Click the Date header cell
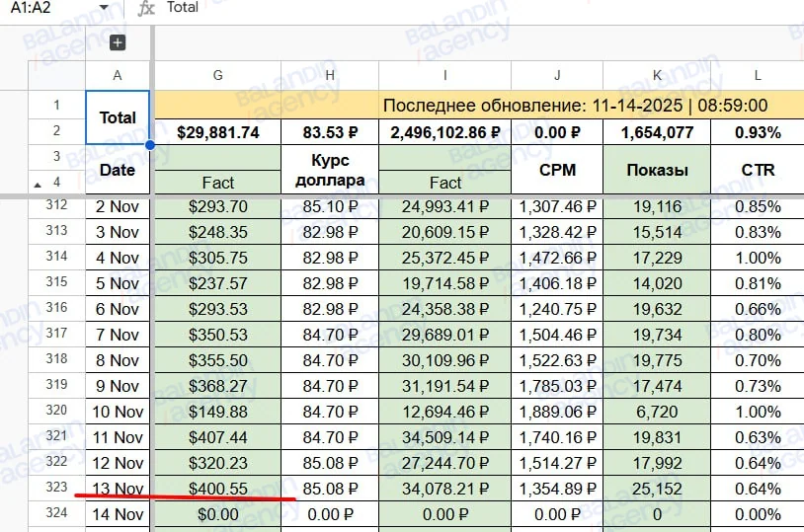Viewport: 804px width, 532px height. click(x=118, y=170)
